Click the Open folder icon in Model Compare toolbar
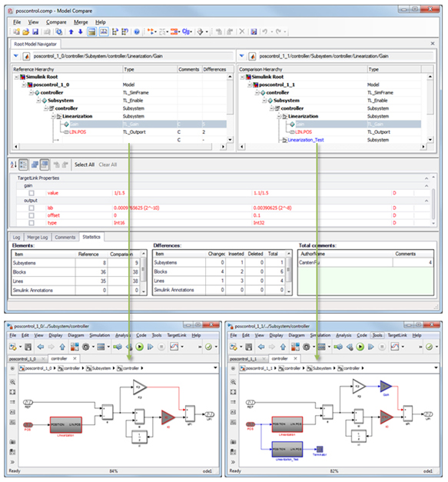Image resolution: width=448 pixels, height=482 pixels. 26,32
